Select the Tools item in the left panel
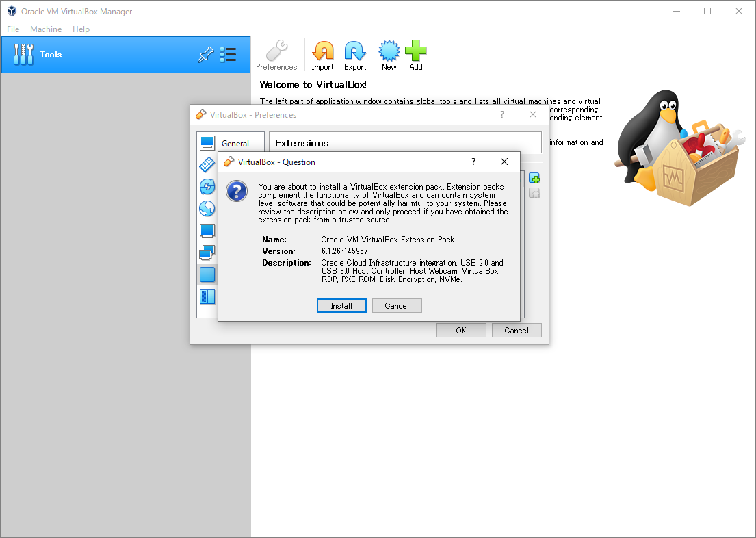Screen dimensions: 756x538 [x=126, y=55]
